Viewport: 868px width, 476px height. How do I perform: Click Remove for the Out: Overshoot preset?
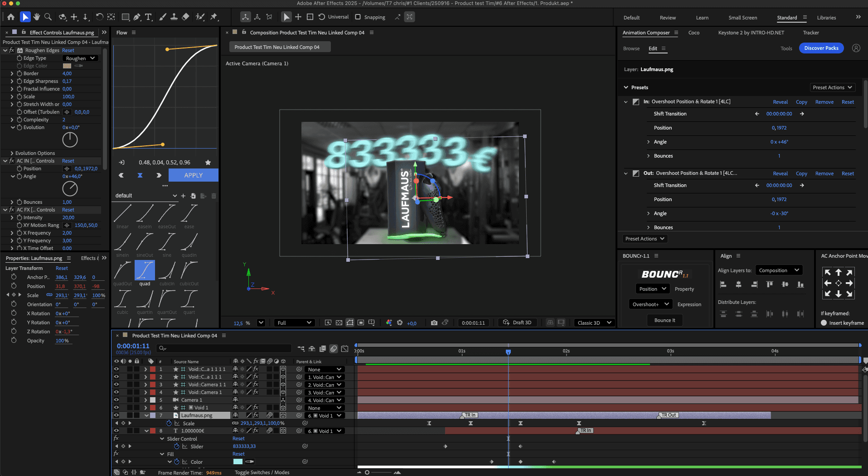coord(824,173)
